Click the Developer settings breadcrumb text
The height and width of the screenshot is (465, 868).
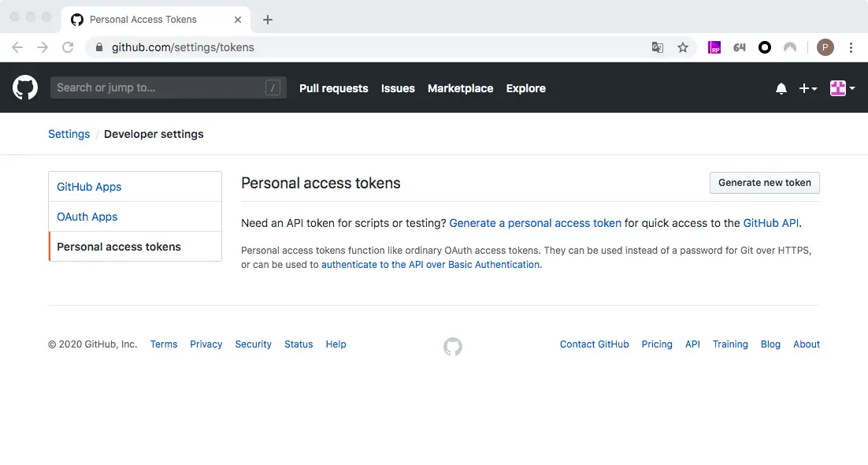[x=154, y=134]
